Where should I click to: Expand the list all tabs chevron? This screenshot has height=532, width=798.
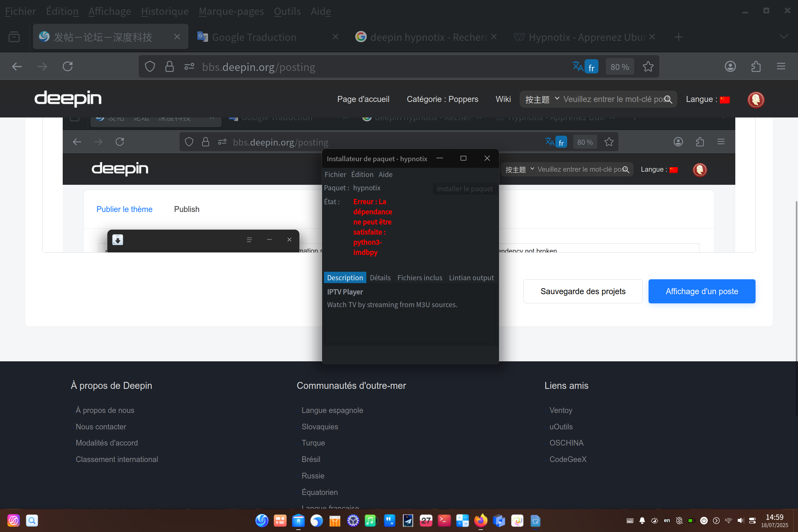pyautogui.click(x=784, y=37)
